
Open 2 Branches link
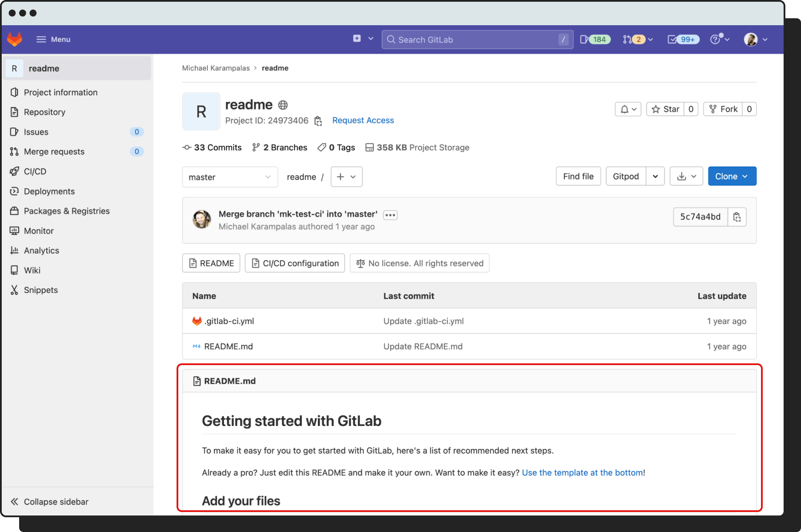(280, 147)
